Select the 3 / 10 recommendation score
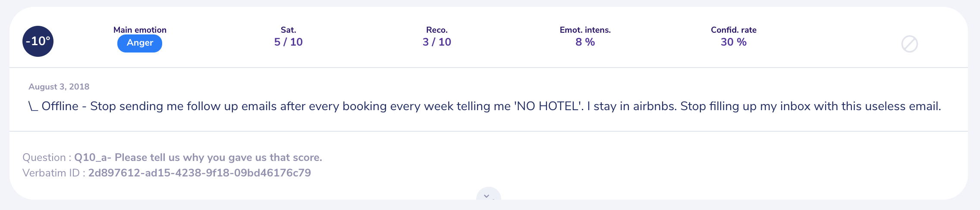980x210 pixels. pyautogui.click(x=437, y=42)
